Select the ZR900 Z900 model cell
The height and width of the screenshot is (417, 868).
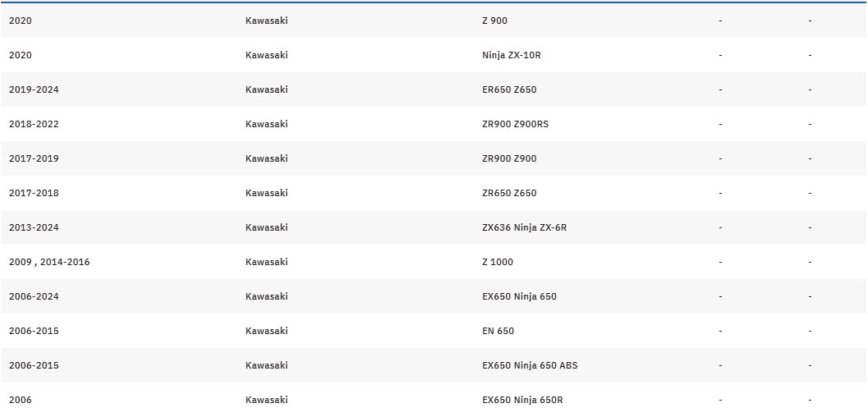[509, 158]
